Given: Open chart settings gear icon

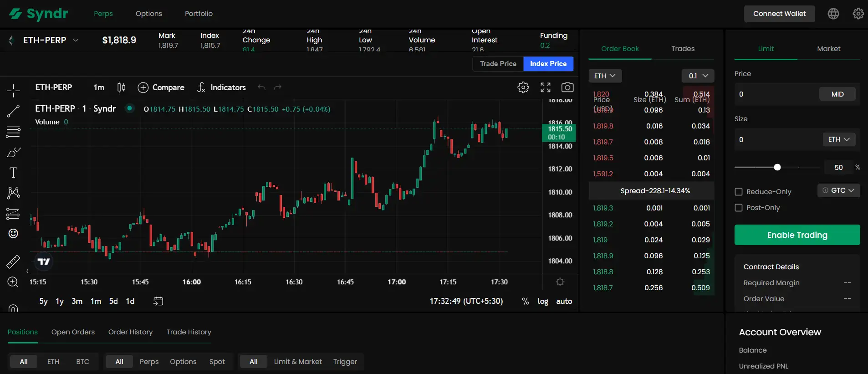Looking at the screenshot, I should tap(523, 87).
